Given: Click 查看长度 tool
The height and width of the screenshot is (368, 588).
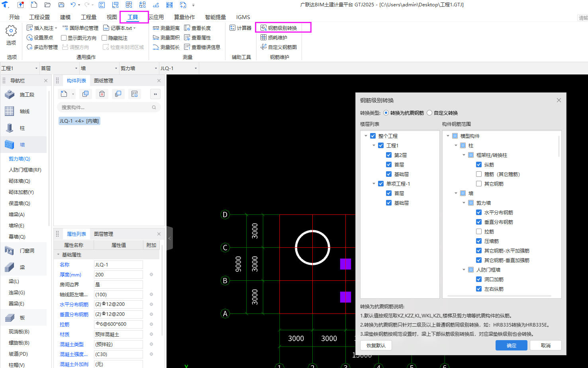Looking at the screenshot, I should pos(198,28).
